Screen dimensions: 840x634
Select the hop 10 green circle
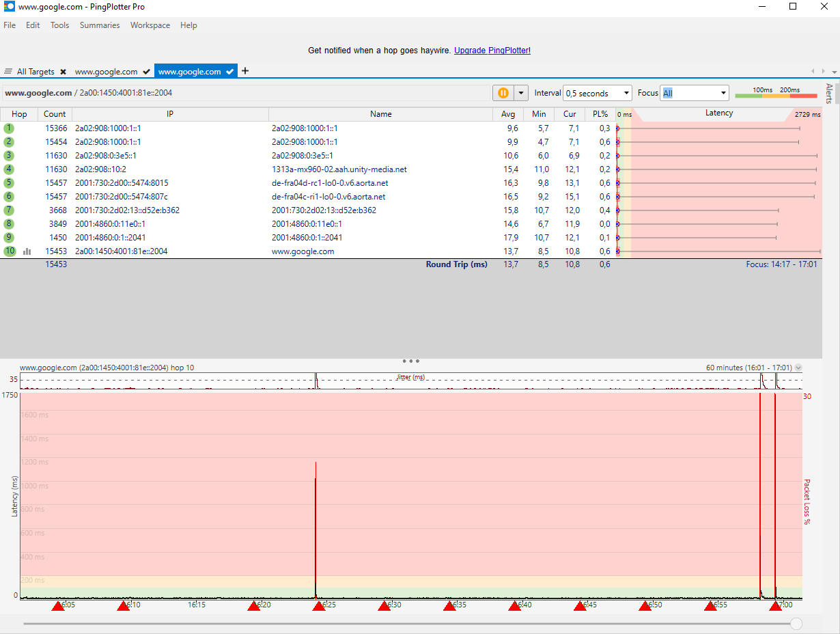[9, 251]
